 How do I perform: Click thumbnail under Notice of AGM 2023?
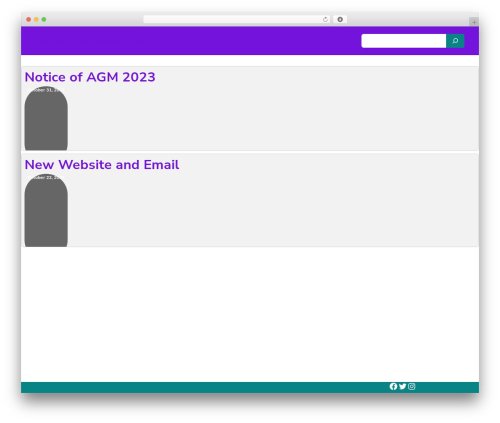46,118
